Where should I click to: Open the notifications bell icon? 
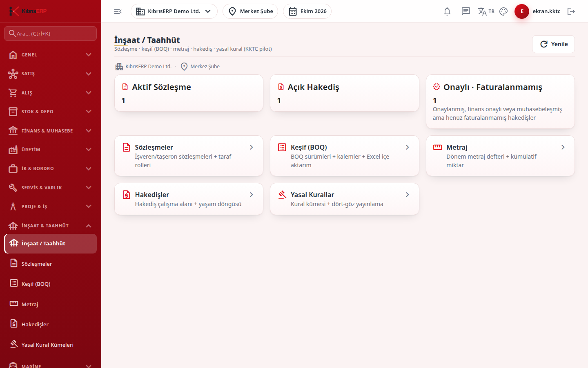coord(447,11)
